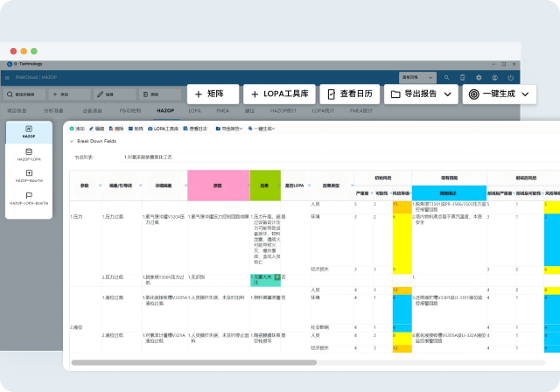The height and width of the screenshot is (392, 560).
Task: Open the LOPA工具库 button
Action: point(278,94)
